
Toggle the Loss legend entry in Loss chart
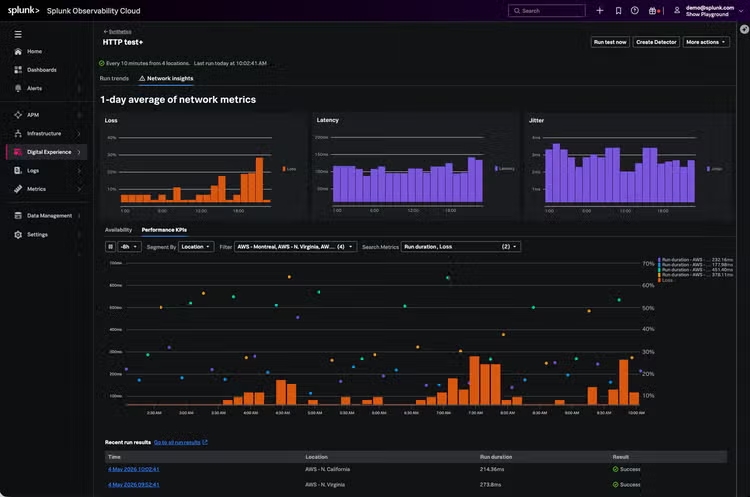(x=289, y=169)
